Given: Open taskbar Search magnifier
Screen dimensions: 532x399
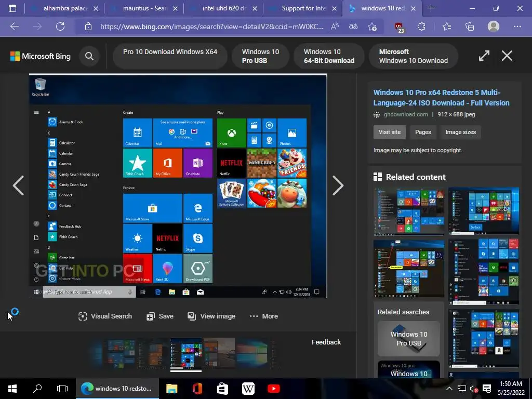Looking at the screenshot, I should coord(37,389).
